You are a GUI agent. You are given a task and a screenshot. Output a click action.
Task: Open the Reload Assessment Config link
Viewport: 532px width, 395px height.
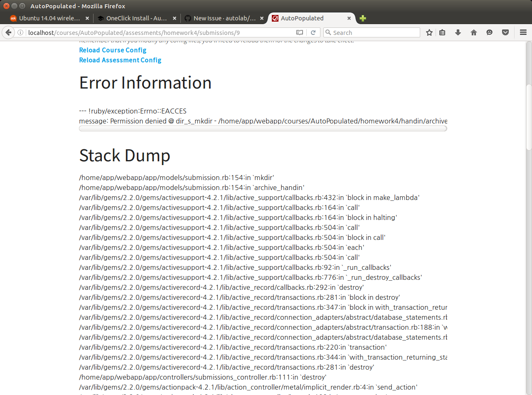[x=120, y=60]
